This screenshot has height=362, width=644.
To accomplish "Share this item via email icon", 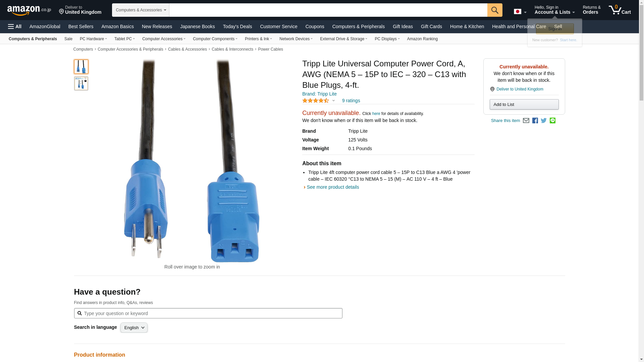I will pyautogui.click(x=526, y=121).
